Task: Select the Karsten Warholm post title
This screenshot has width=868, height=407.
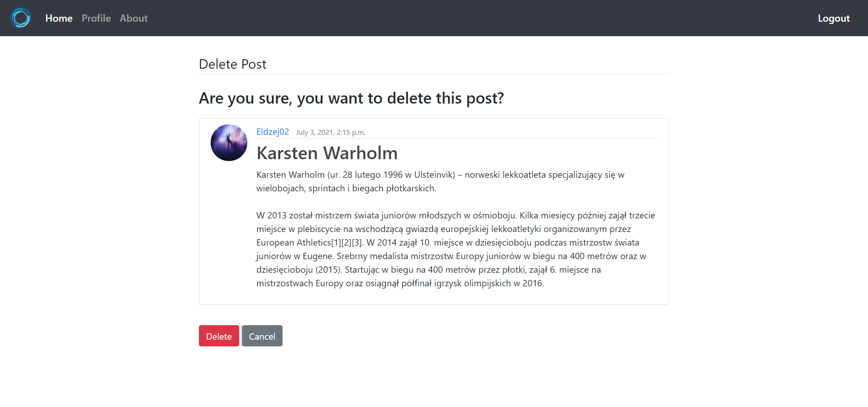Action: (327, 153)
